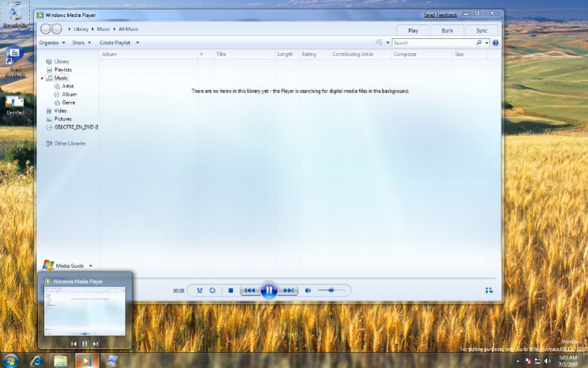Open the Recycle Bin desktop icon
The image size is (588, 368).
tap(16, 15)
